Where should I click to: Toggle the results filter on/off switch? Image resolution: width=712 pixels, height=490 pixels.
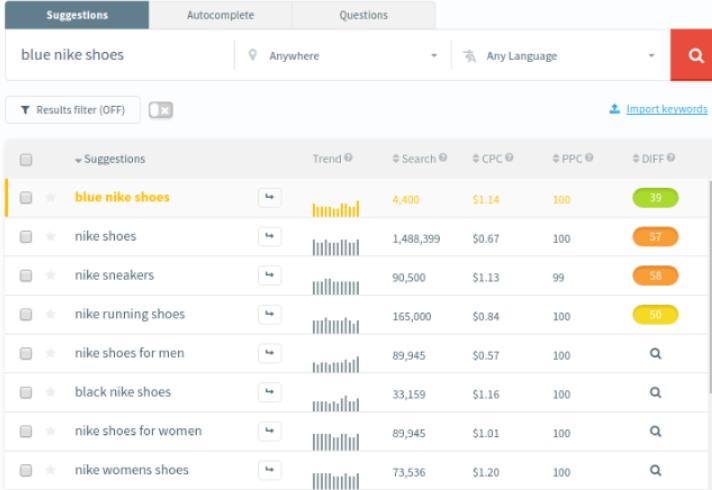point(161,110)
